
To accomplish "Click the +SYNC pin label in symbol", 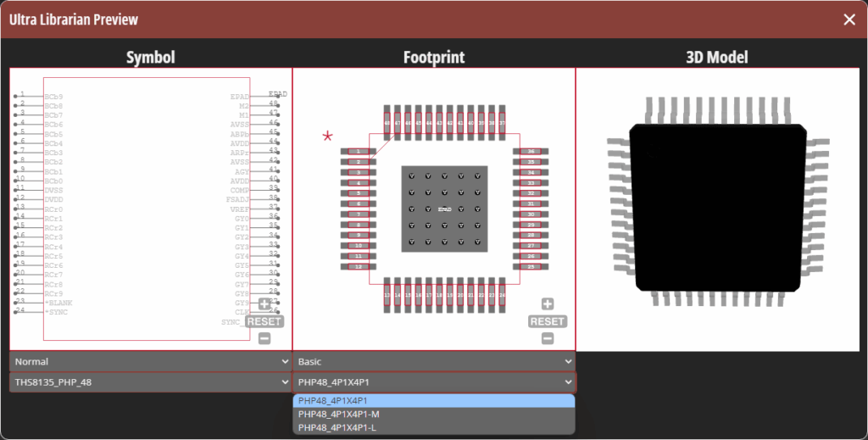I will point(57,313).
